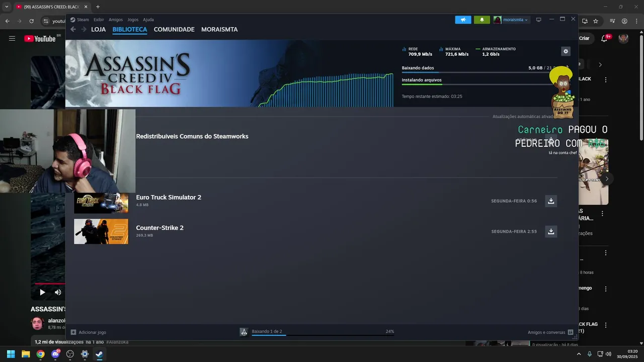Screen dimensions: 644x362
Task: Click the site info icon in address bar
Action: pos(46,21)
